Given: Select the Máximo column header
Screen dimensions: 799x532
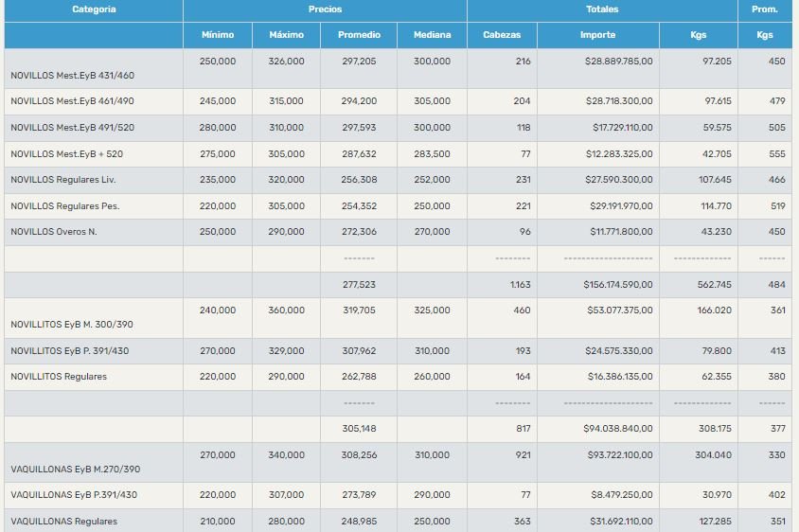Looking at the screenshot, I should point(286,35).
